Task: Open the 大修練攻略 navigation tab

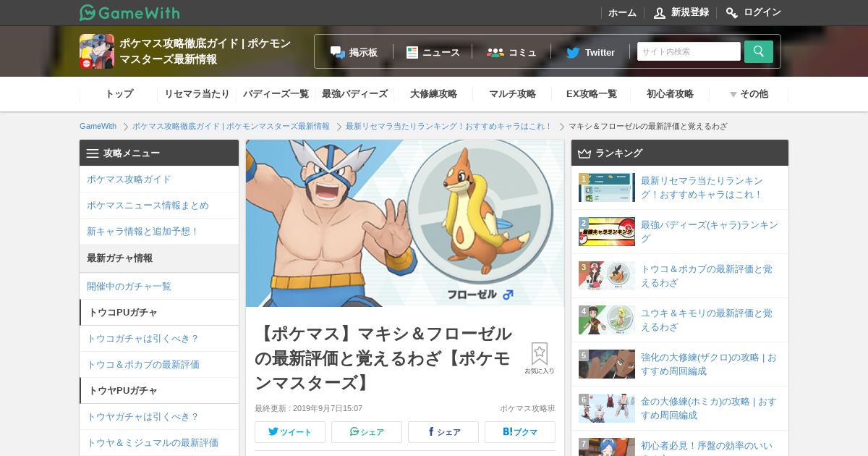Action: coord(433,94)
